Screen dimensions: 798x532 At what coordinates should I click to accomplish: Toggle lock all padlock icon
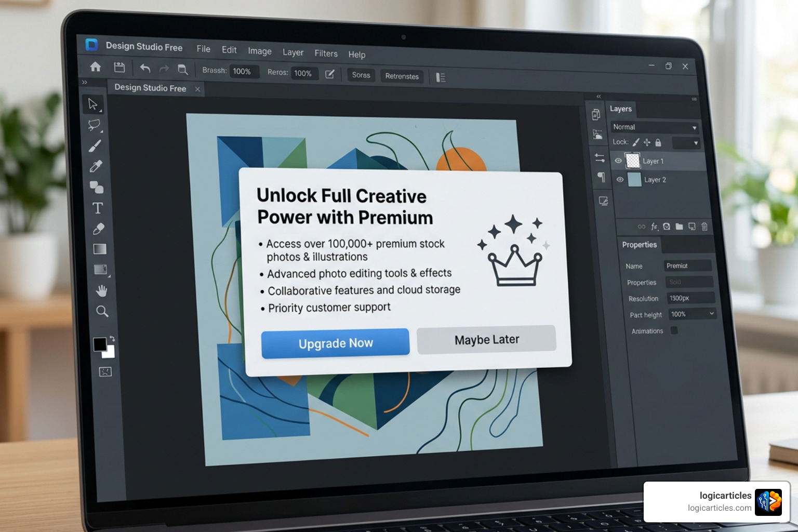tap(658, 142)
